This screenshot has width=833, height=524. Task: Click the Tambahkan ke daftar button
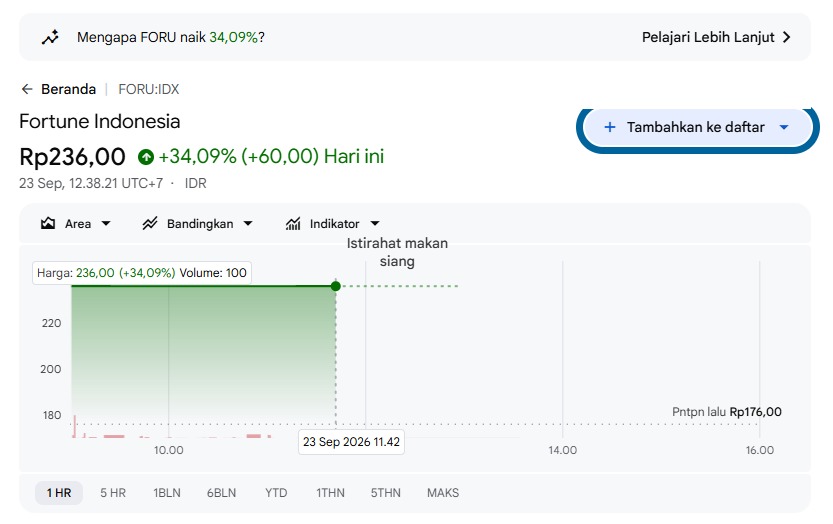(698, 127)
